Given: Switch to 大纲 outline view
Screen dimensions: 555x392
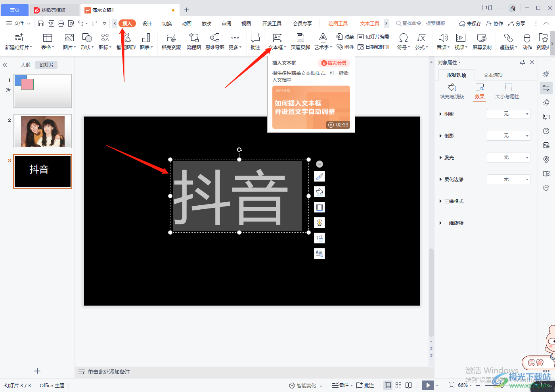Looking at the screenshot, I should [x=26, y=65].
